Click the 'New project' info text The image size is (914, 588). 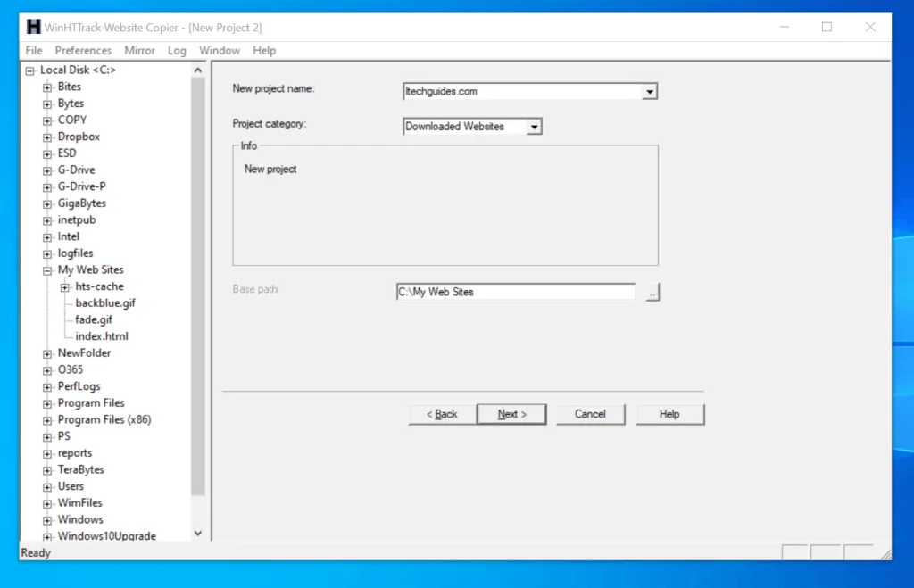[270, 169]
